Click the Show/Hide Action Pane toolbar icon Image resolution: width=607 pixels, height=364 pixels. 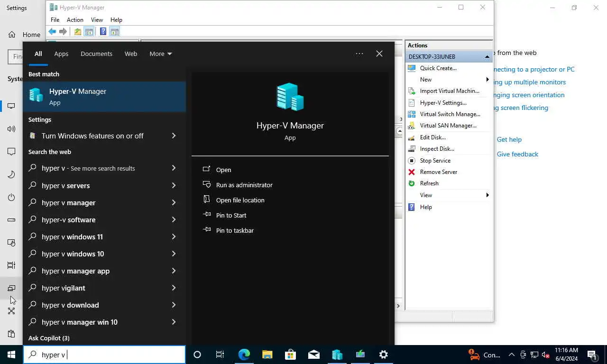tap(114, 32)
